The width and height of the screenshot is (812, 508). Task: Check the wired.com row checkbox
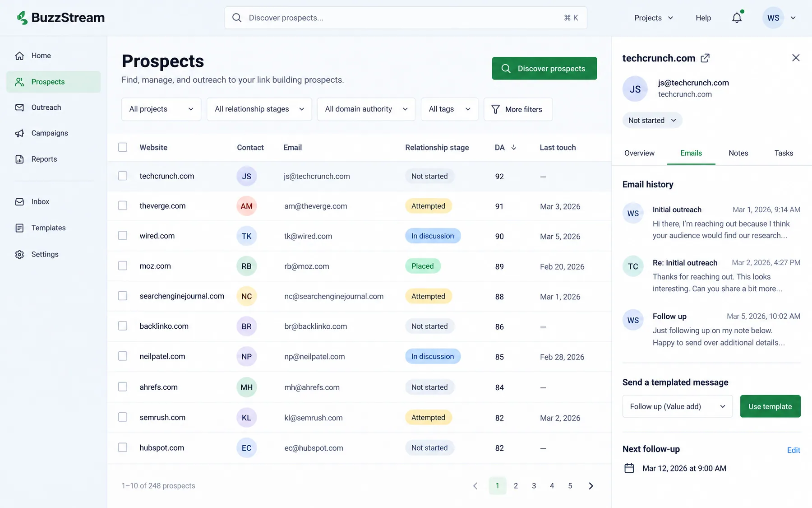click(123, 236)
